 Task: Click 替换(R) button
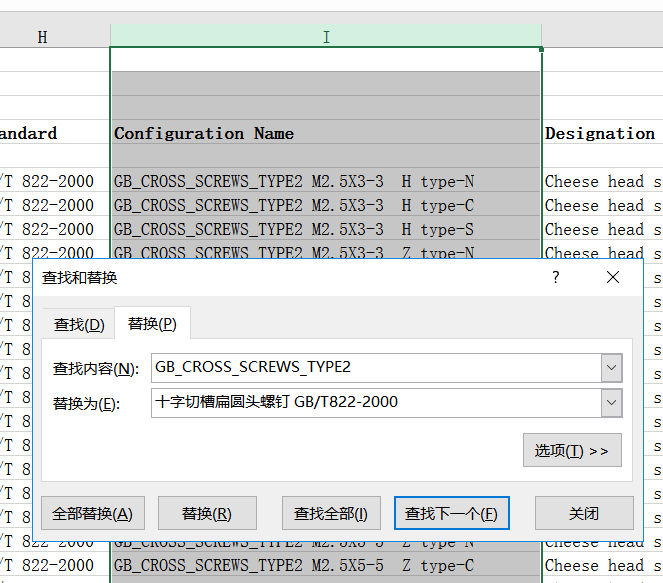pyautogui.click(x=207, y=513)
